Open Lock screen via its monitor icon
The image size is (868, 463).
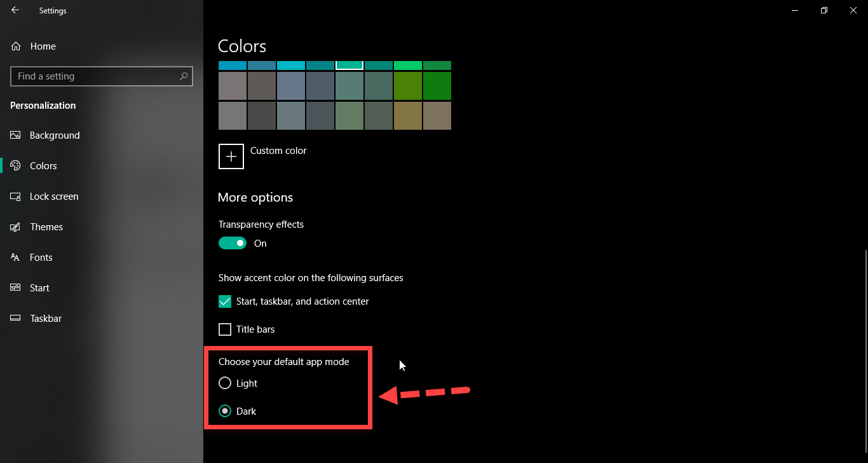[x=16, y=197]
